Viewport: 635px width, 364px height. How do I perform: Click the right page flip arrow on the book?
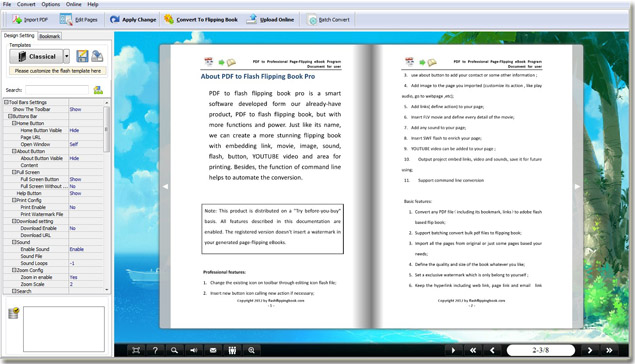(x=577, y=187)
